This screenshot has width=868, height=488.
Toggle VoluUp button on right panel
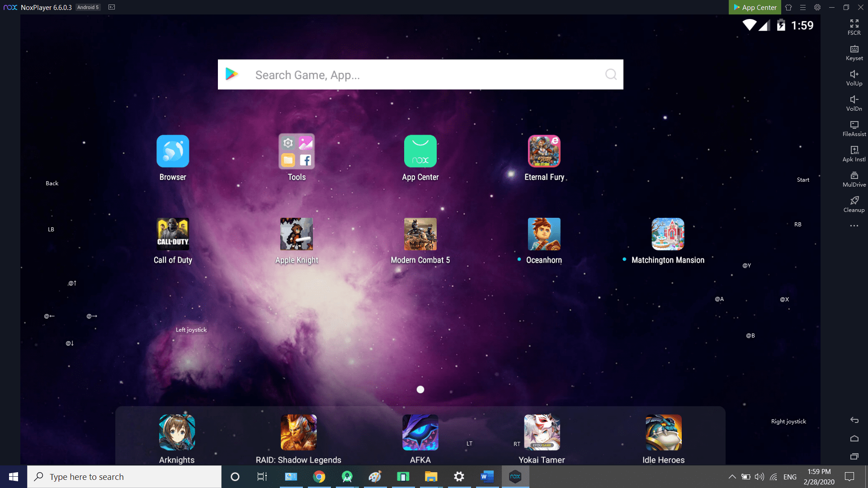pyautogui.click(x=854, y=77)
